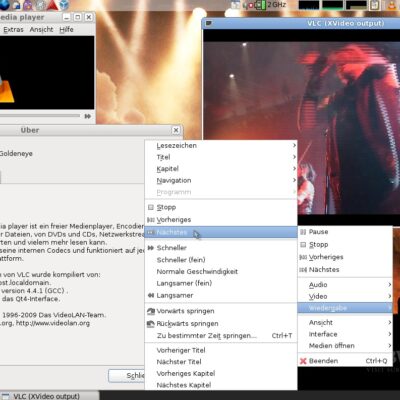The height and width of the screenshot is (400, 400).
Task: Click the 'version 4.4.1 (GCC)' text
Action: [33, 291]
